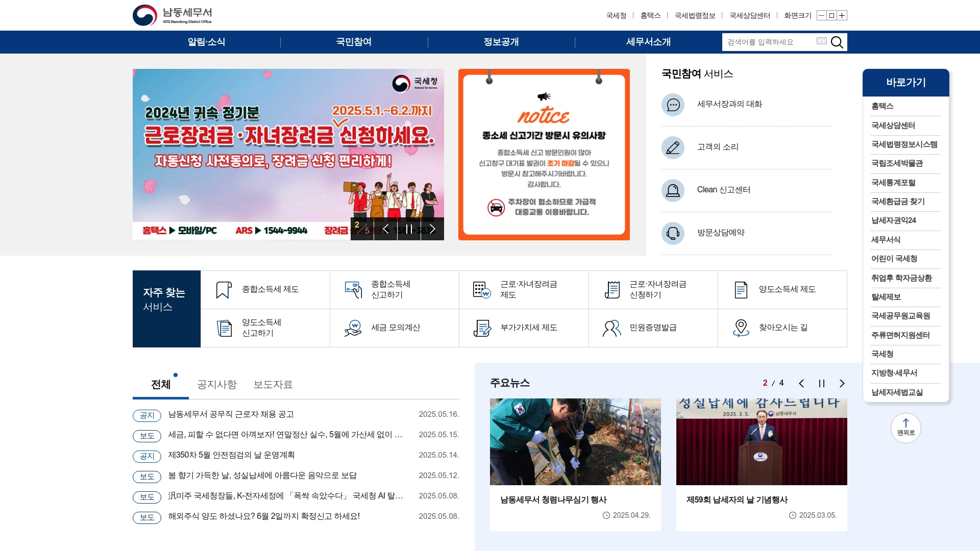Image resolution: width=980 pixels, height=551 pixels.
Task: Focus the 검색어를 입력하세요 search field
Action: pos(769,42)
